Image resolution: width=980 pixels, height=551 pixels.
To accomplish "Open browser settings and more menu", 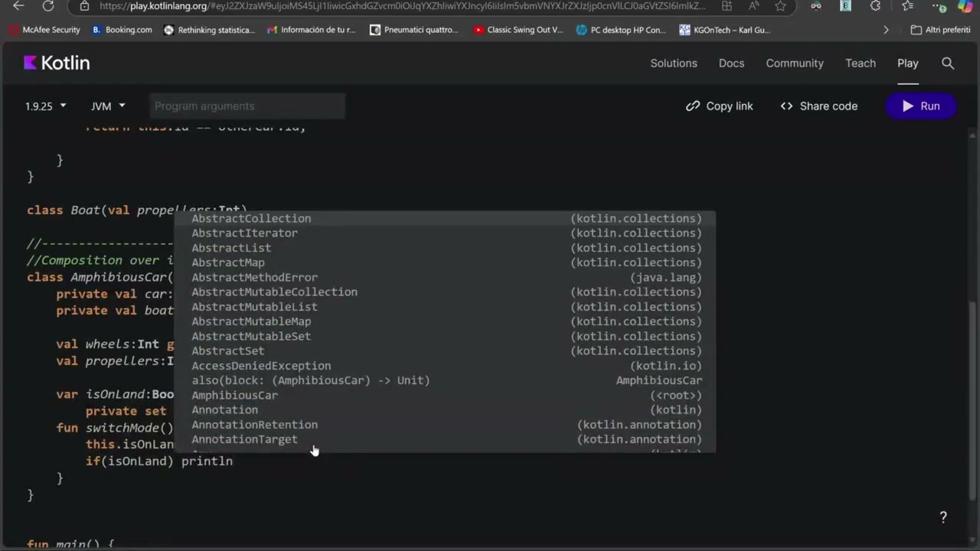I will (939, 6).
